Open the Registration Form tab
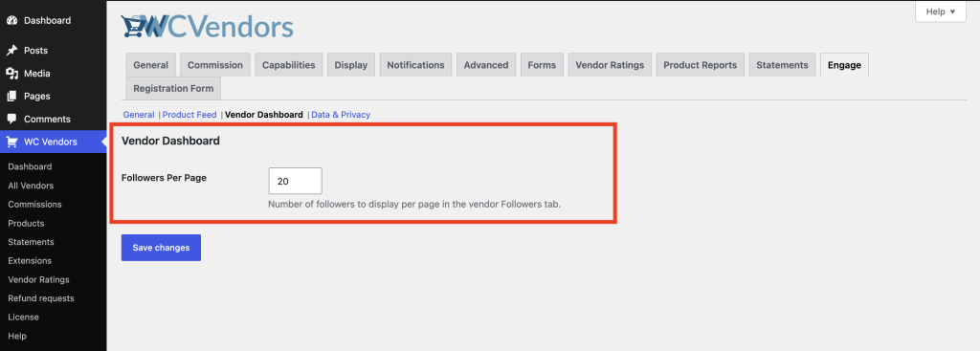The image size is (980, 351). pyautogui.click(x=173, y=88)
